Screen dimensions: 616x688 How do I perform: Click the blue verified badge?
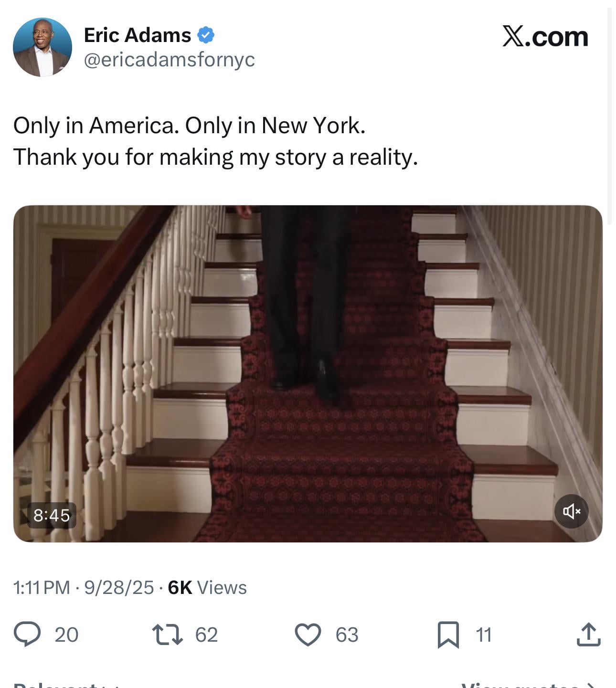pos(206,35)
